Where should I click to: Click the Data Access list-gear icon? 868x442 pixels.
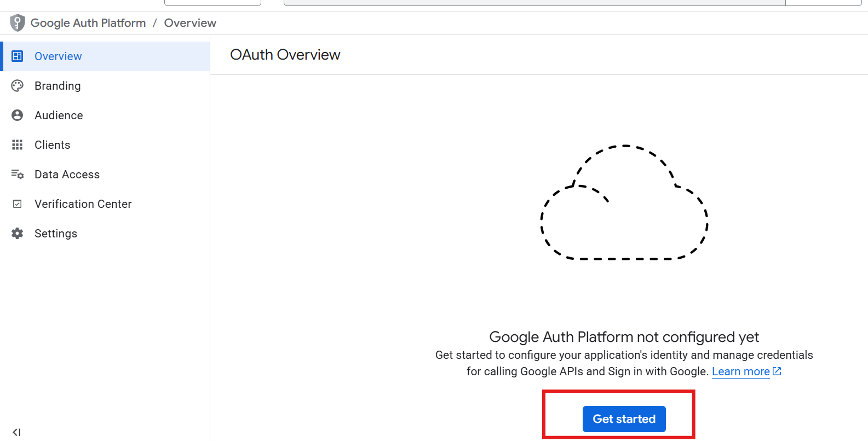click(x=18, y=175)
